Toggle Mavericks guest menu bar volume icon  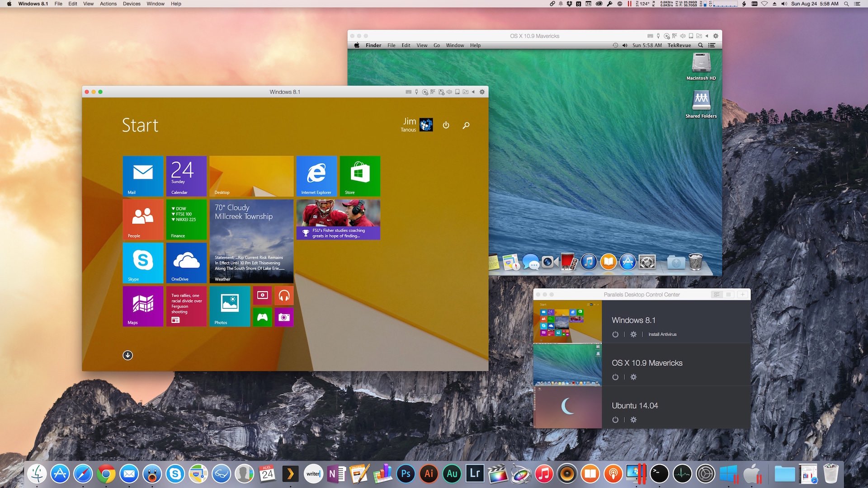pos(625,45)
